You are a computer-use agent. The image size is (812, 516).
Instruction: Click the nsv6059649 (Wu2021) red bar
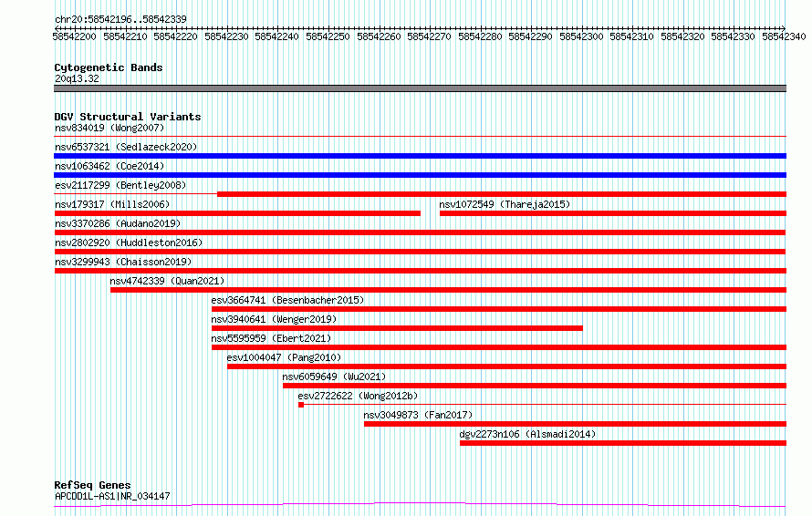point(535,386)
